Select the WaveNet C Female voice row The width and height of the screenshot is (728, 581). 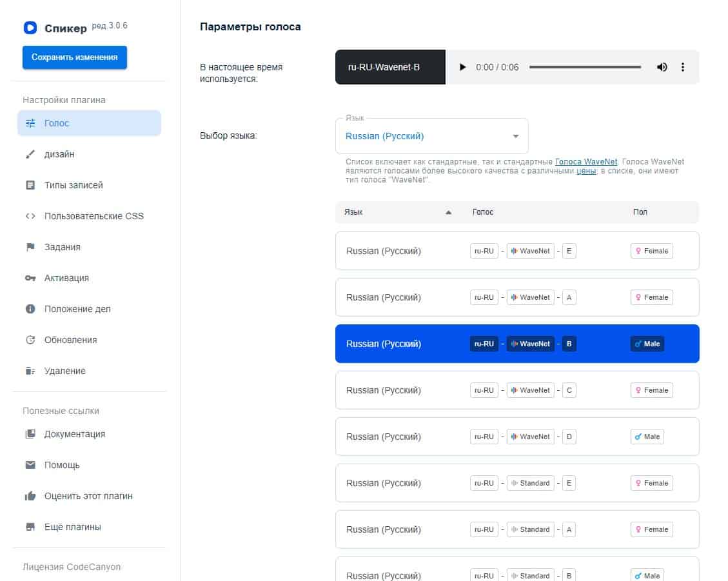click(x=517, y=390)
